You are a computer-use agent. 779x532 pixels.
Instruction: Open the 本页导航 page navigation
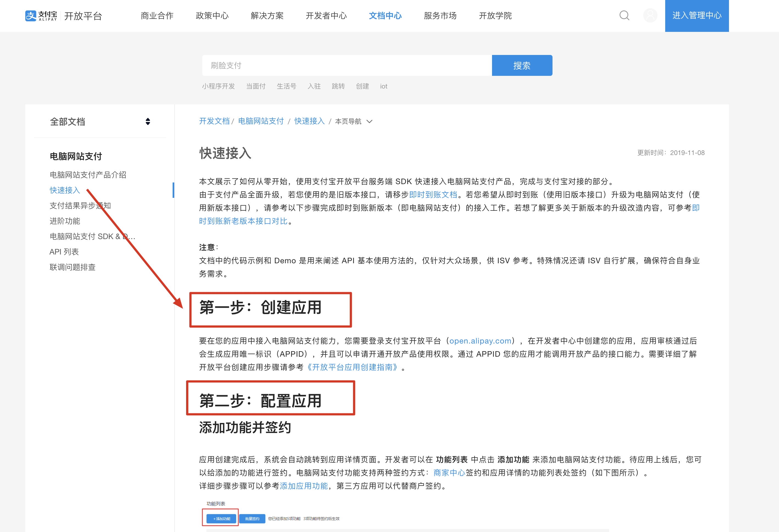pyautogui.click(x=348, y=121)
